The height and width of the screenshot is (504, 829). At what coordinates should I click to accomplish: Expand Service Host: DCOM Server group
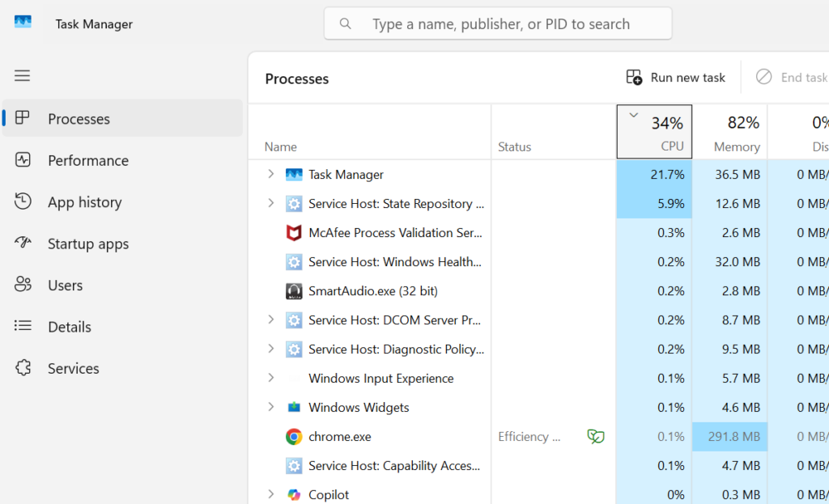tap(270, 320)
